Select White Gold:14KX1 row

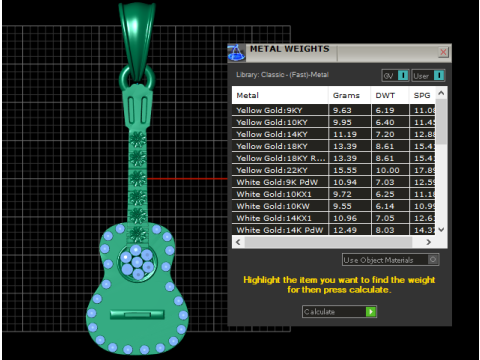[x=334, y=218]
